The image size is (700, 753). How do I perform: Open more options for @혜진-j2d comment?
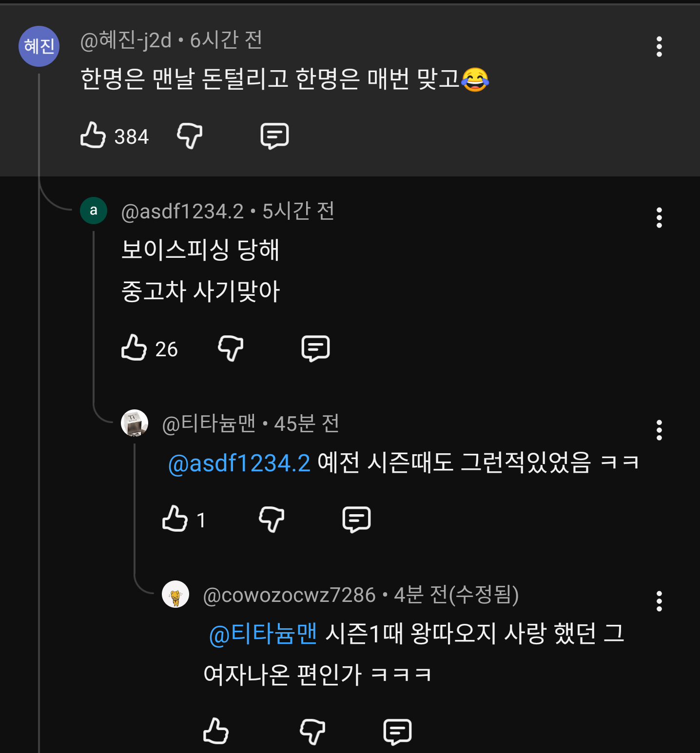[x=659, y=47]
